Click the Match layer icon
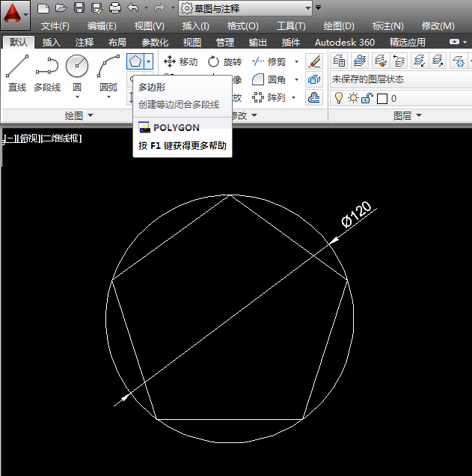 click(380, 61)
